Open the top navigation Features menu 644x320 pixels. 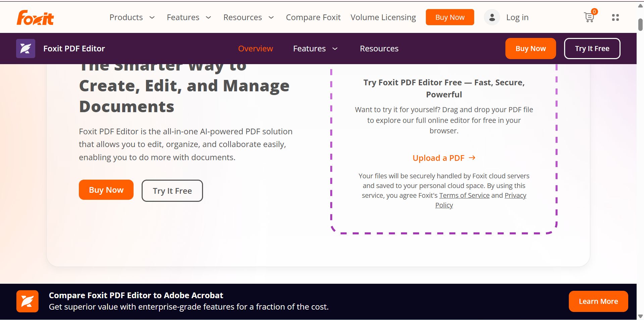183,17
